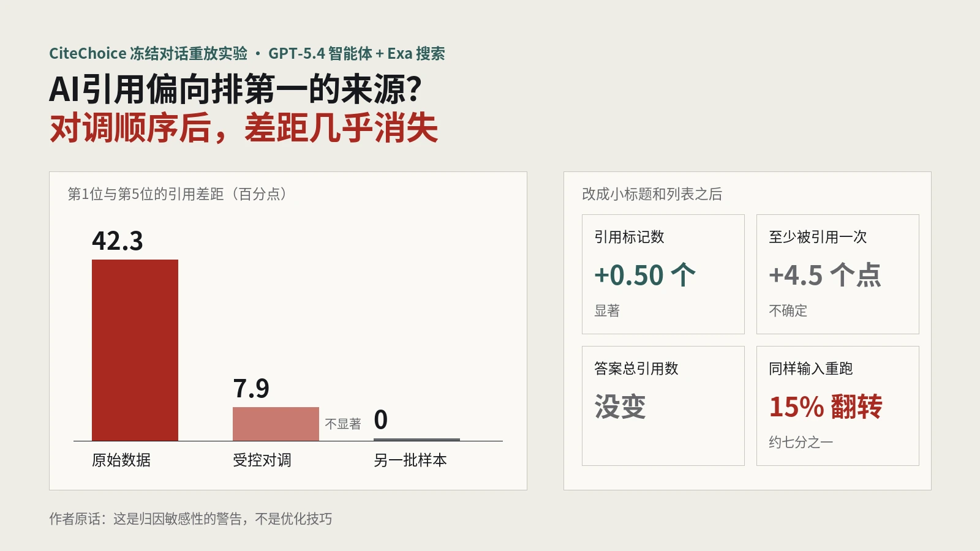Image resolution: width=980 pixels, height=551 pixels.
Task: Click the chart title "第1位与第5位的引用差距(百分点)"
Action: 178,194
